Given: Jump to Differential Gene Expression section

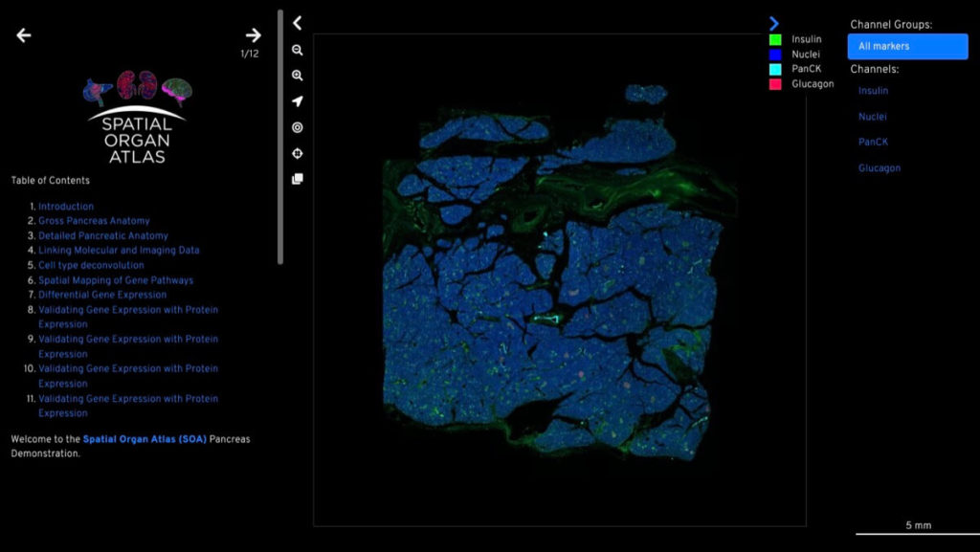Looking at the screenshot, I should click(102, 295).
